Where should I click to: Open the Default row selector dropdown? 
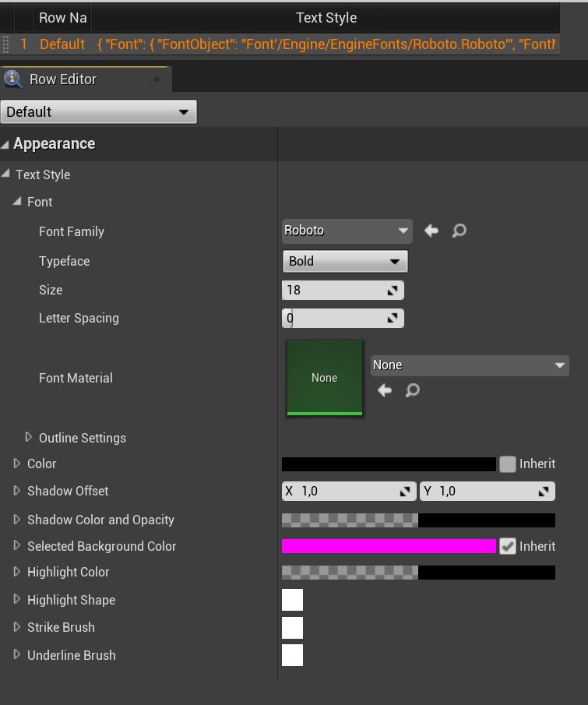click(x=98, y=111)
